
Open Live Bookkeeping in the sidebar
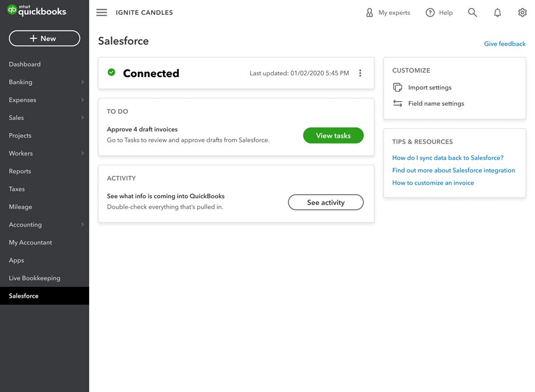[x=34, y=278]
